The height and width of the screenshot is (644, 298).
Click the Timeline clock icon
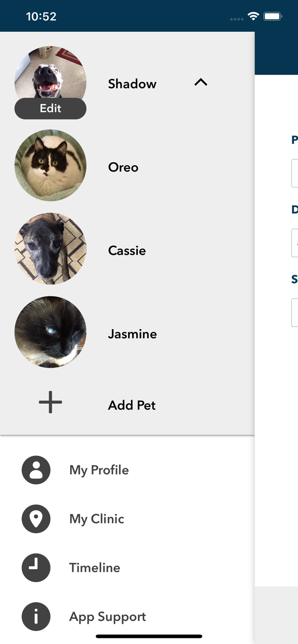click(36, 568)
